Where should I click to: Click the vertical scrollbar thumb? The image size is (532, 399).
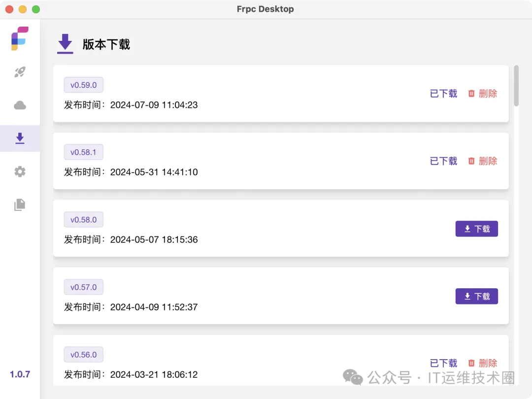click(516, 86)
